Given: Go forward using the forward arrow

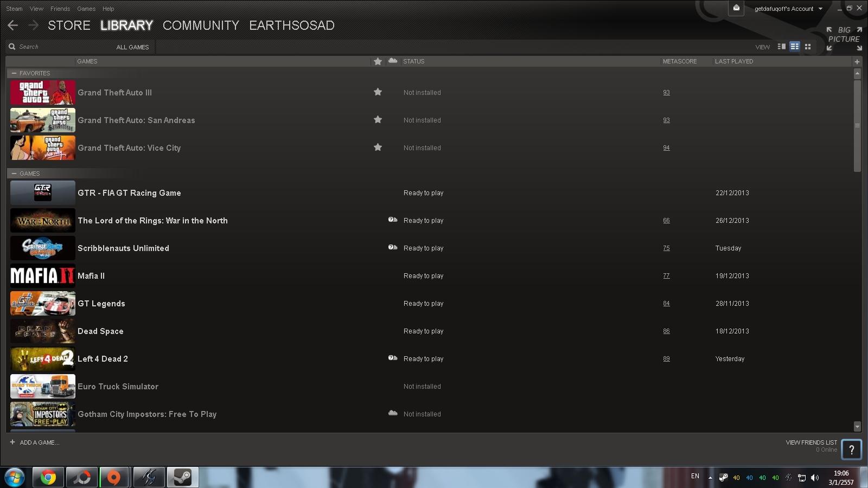Looking at the screenshot, I should pyautogui.click(x=34, y=25).
